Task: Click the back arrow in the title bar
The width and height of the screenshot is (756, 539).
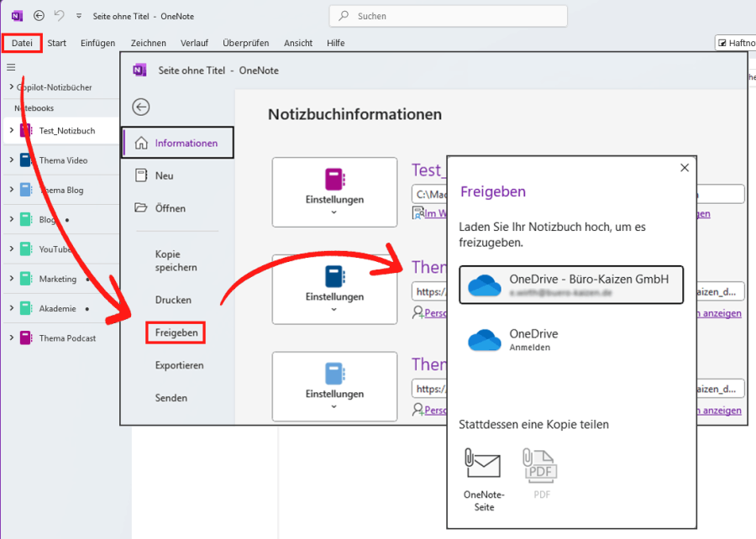Action: (39, 16)
